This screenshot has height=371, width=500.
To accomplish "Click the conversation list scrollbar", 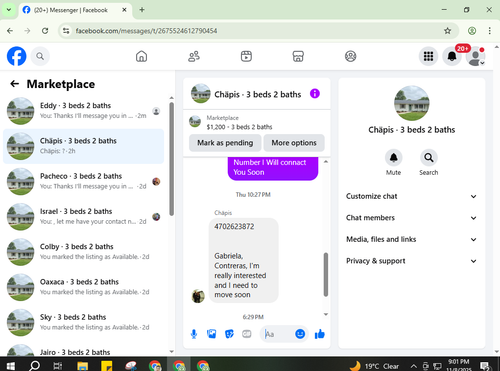I will coord(171,159).
